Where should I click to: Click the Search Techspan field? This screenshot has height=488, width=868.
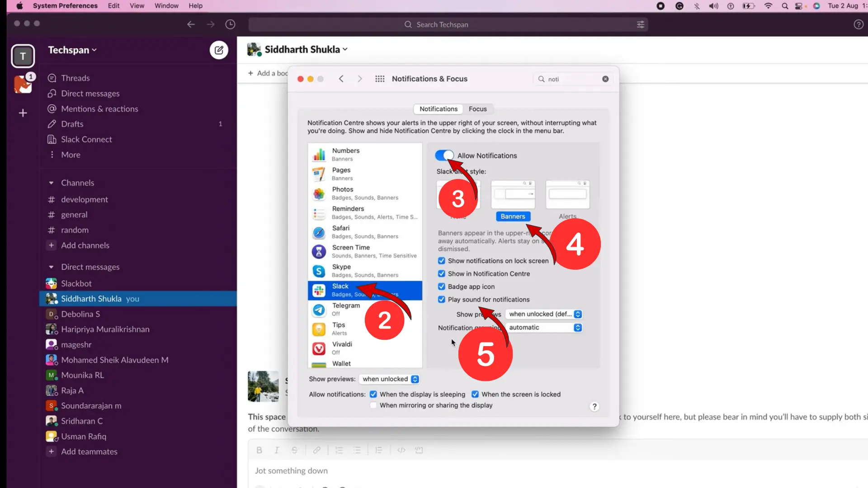[448, 24]
